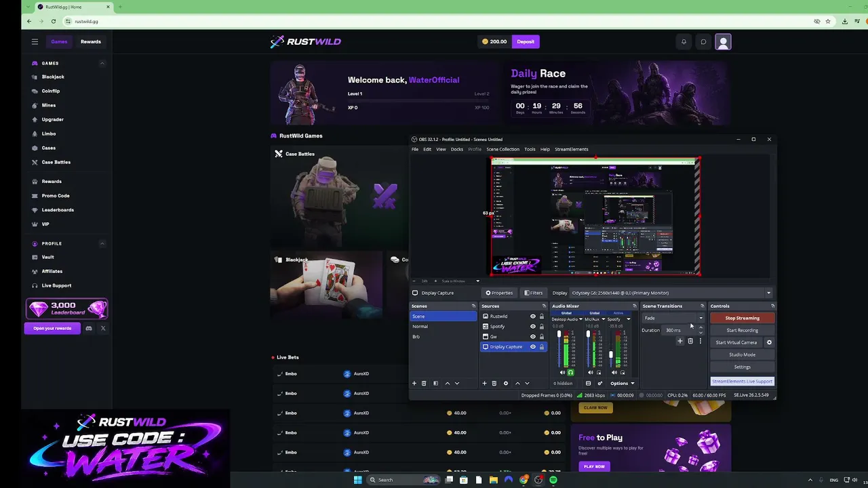
Task: Collapse the GAMES sidebar section
Action: (x=102, y=63)
